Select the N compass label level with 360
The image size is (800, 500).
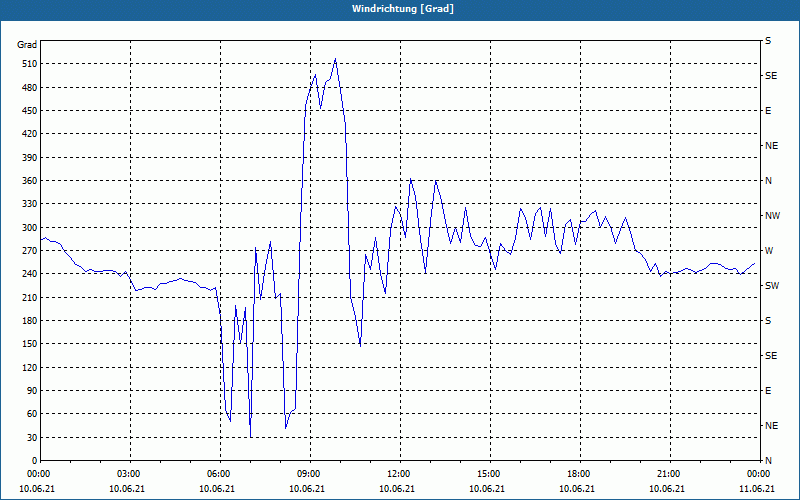(768, 181)
